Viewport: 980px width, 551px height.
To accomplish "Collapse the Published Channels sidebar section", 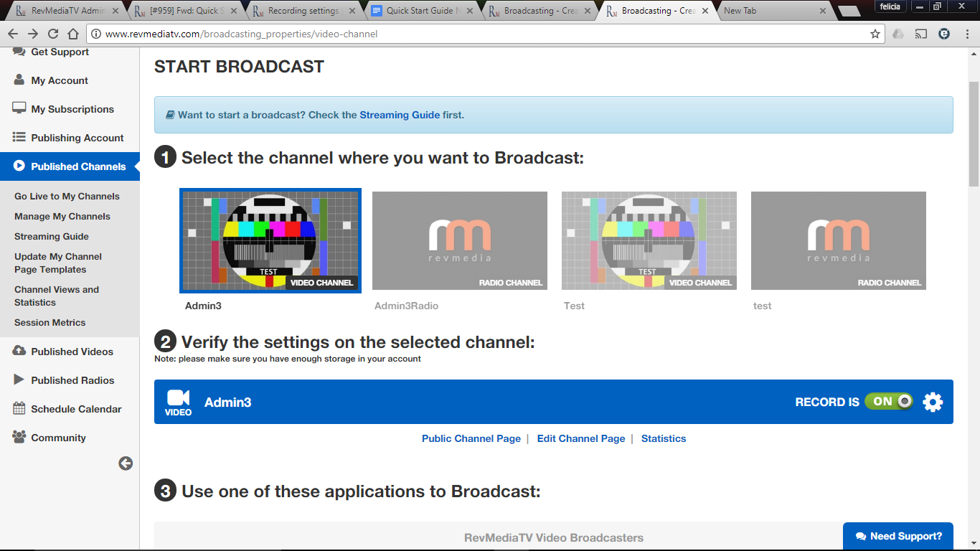I will pyautogui.click(x=70, y=166).
